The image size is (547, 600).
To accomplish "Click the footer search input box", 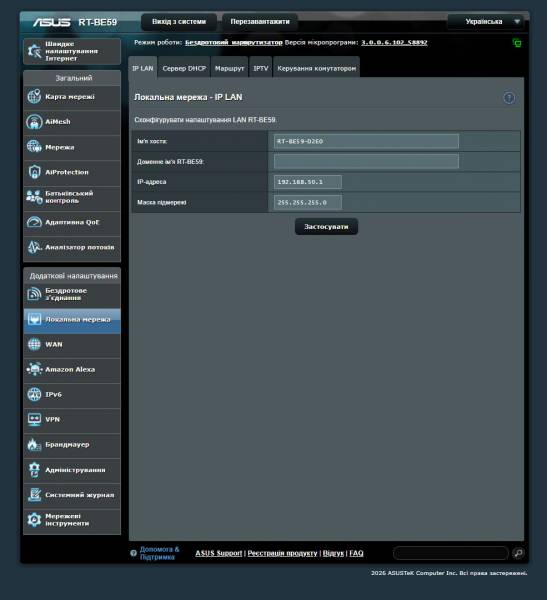I will point(451,553).
